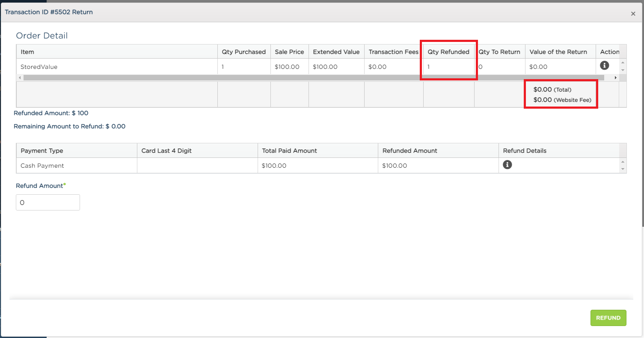Click the Card Last 4 Digit column header

[197, 151]
